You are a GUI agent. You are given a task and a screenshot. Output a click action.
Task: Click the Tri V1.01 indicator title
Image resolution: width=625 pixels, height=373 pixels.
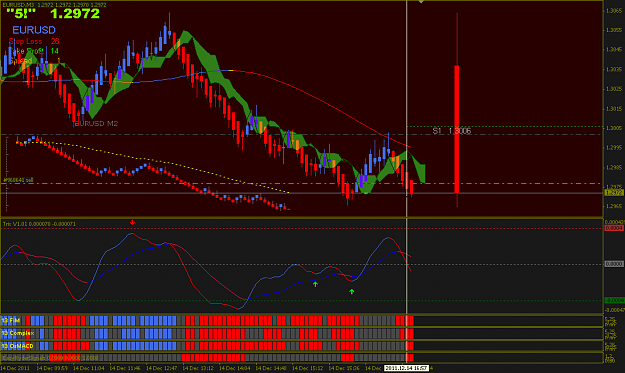39,224
